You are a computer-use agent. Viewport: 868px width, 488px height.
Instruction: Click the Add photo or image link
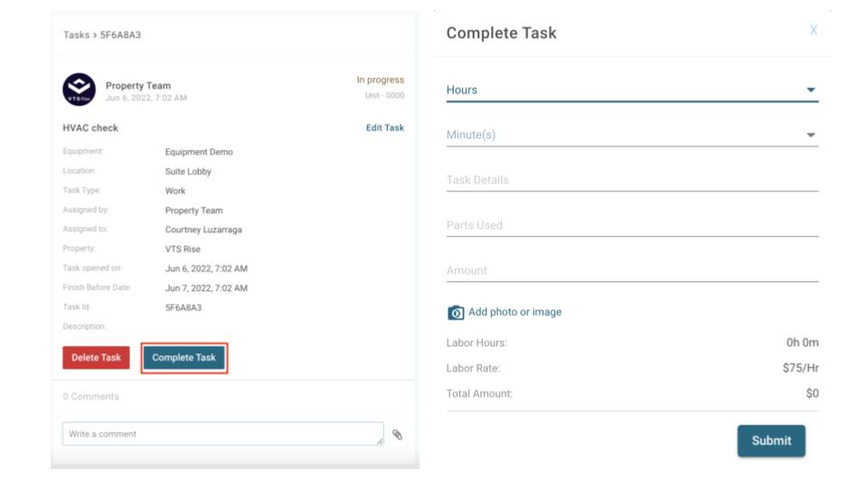(514, 312)
